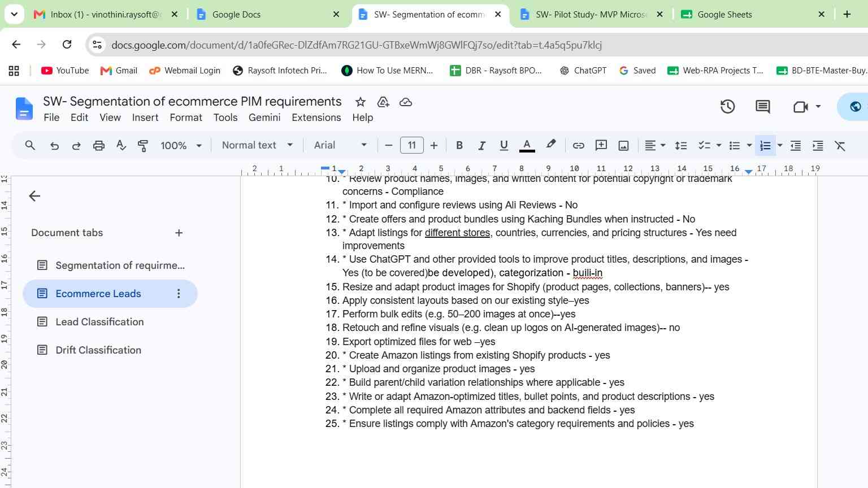The width and height of the screenshot is (868, 488).
Task: Collapse the document tabs sidebar arrow
Action: 34,196
